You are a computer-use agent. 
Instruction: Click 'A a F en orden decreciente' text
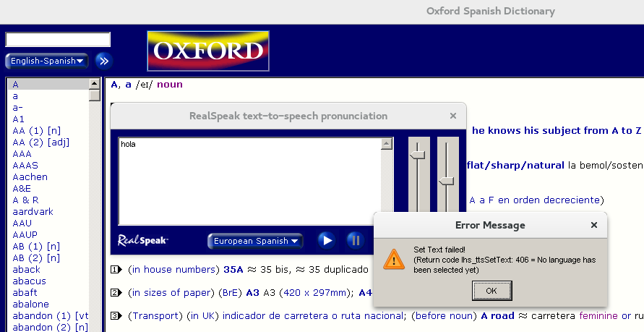pyautogui.click(x=534, y=200)
